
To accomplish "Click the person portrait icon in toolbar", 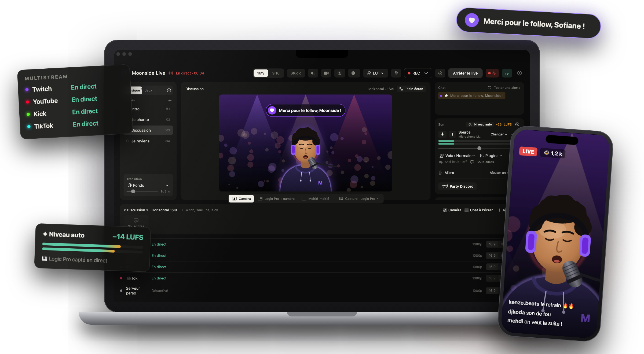I will pyautogui.click(x=339, y=73).
